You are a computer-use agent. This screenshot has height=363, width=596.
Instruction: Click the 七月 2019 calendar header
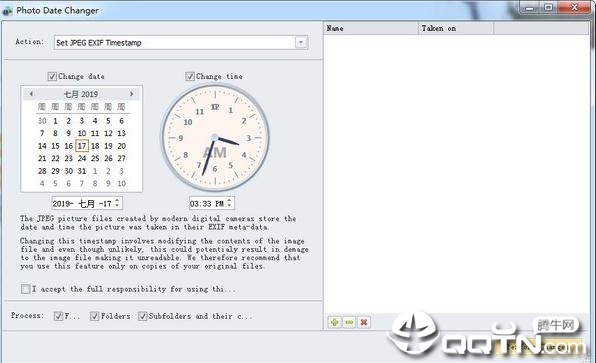[x=81, y=94]
